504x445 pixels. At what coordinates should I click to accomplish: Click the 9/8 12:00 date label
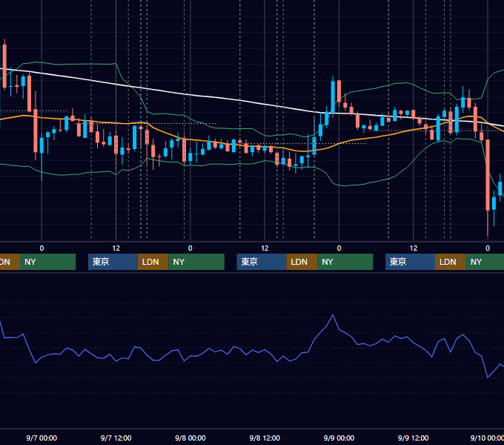pyautogui.click(x=265, y=438)
